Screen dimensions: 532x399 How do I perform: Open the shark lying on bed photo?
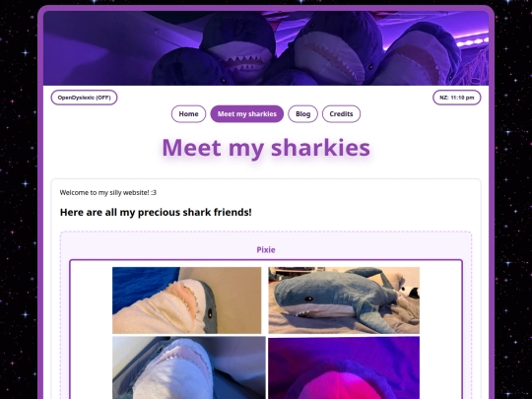344,300
